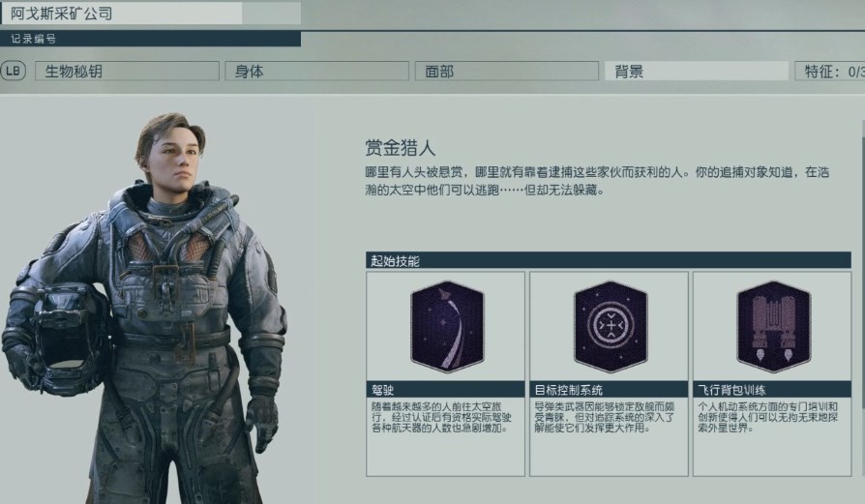The width and height of the screenshot is (865, 504).
Task: Click the 飞行背包训练 skill description text
Action: (x=768, y=417)
